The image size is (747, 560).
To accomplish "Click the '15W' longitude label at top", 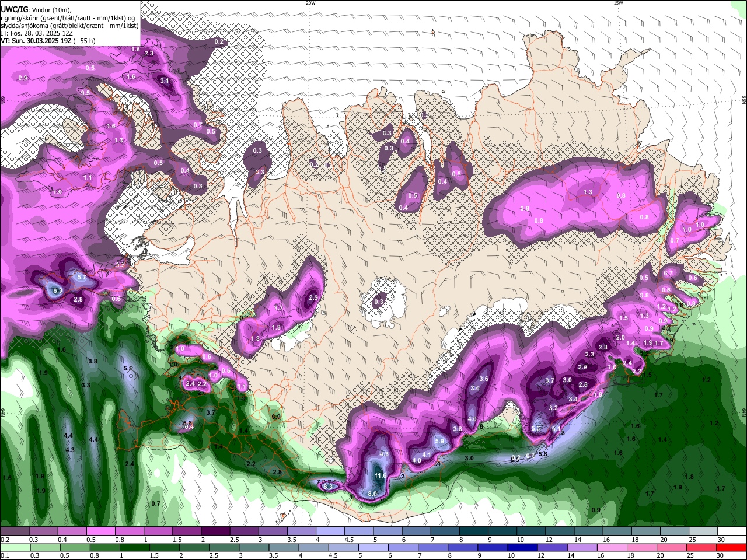I will point(618,3).
